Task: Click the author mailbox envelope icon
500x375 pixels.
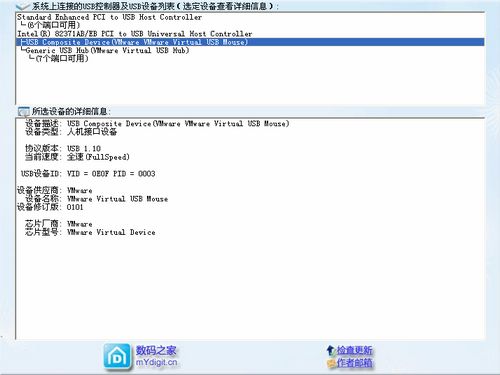Action: (x=331, y=363)
